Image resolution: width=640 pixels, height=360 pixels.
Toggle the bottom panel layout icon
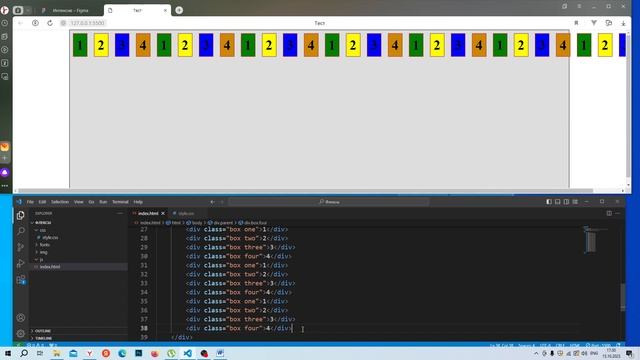coord(558,202)
